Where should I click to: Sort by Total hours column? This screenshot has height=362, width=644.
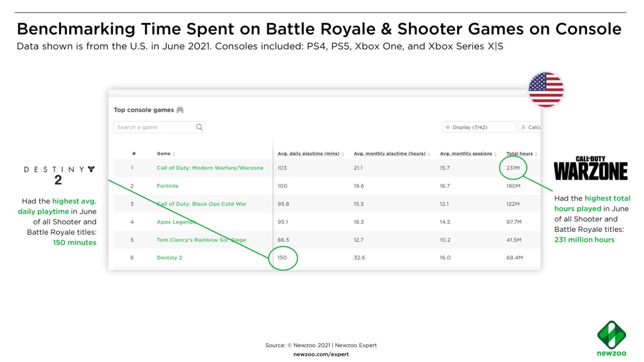click(x=522, y=154)
